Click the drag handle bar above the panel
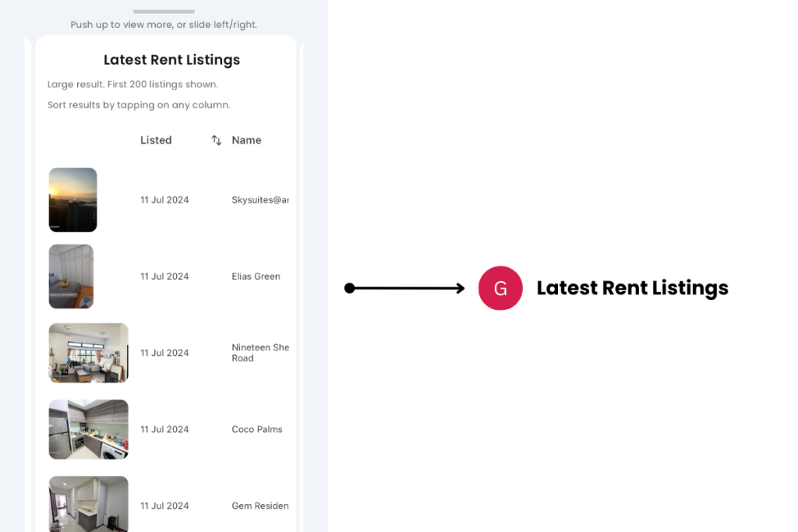 pyautogui.click(x=164, y=12)
